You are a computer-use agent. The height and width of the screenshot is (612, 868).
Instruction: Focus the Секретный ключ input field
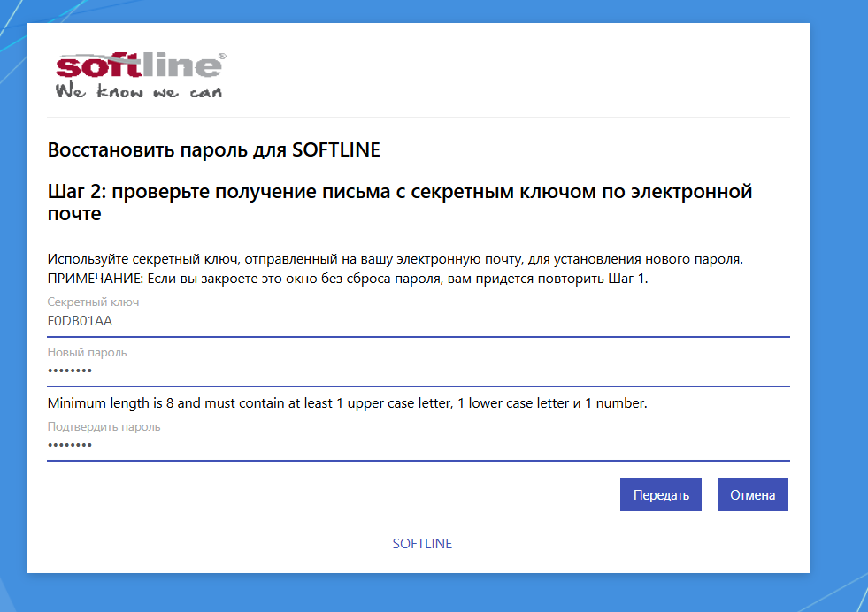pos(418,322)
